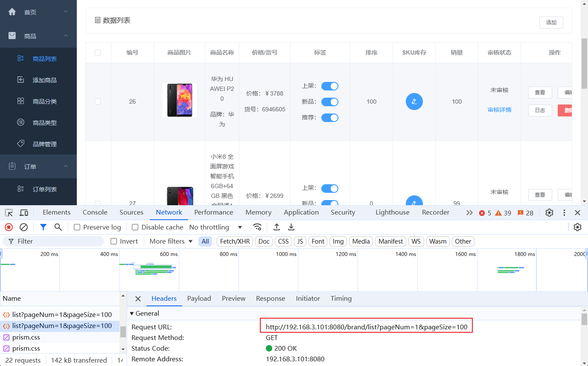Turn off 上架 switch for product 26
Image resolution: width=588 pixels, height=366 pixels.
329,86
